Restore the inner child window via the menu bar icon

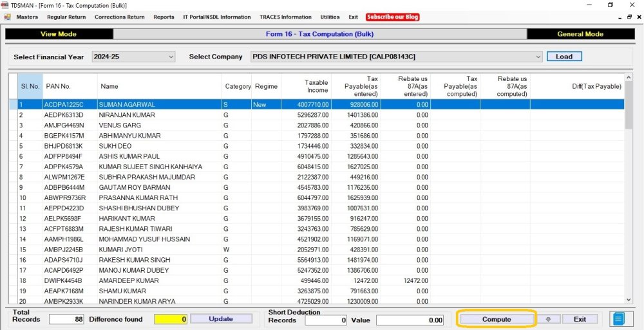click(630, 17)
